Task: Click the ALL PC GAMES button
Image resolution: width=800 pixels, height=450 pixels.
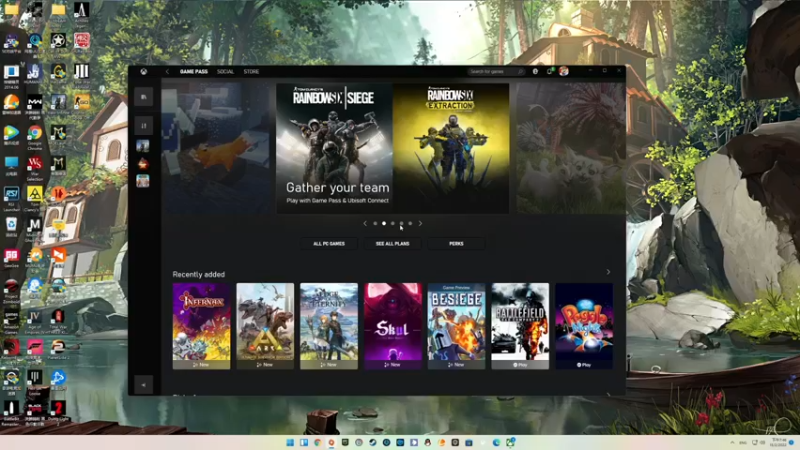Action: coord(329,244)
